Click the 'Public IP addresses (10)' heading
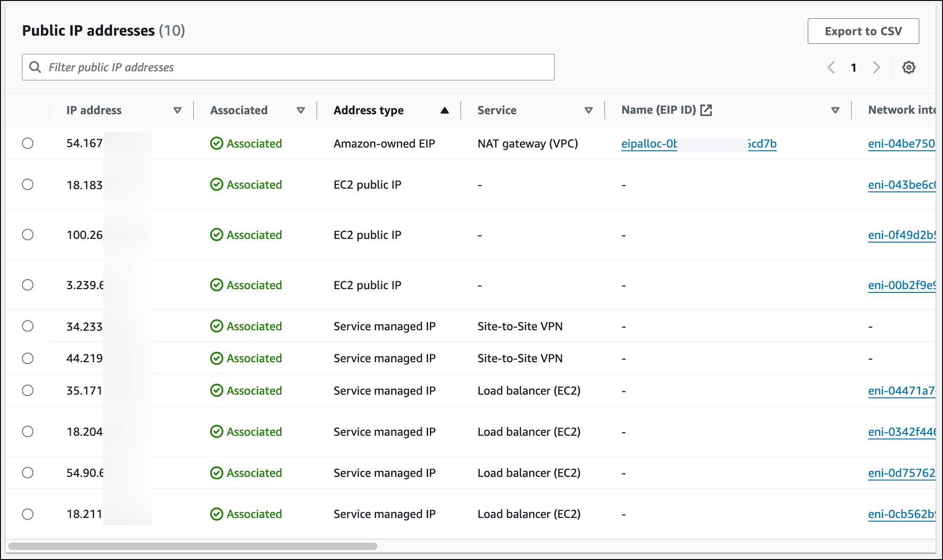943x560 pixels. pyautogui.click(x=104, y=31)
